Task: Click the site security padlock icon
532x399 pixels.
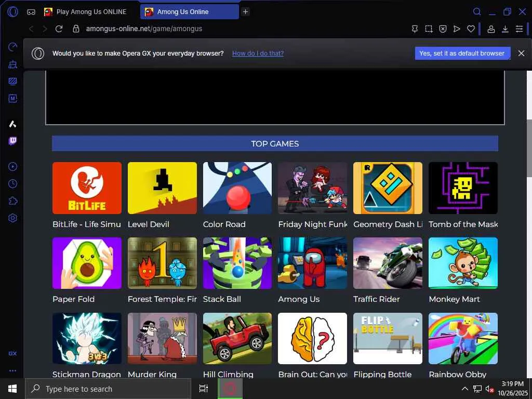Action: [x=76, y=29]
